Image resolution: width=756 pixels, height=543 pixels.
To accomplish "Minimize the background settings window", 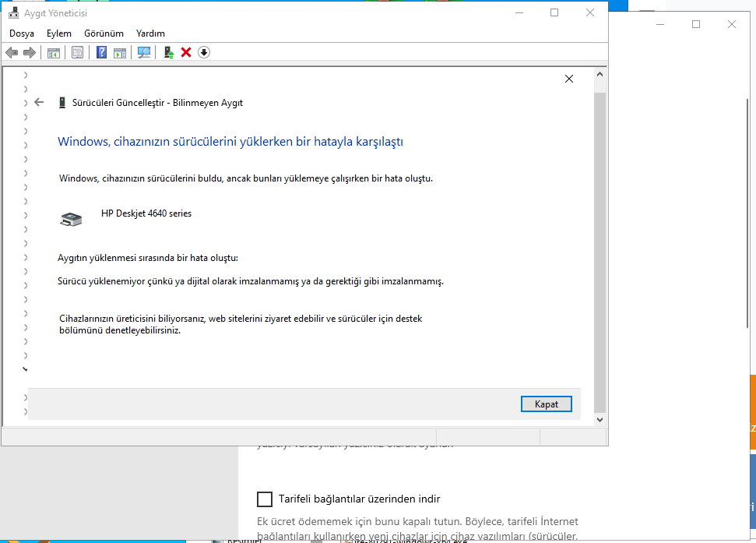I will [660, 24].
